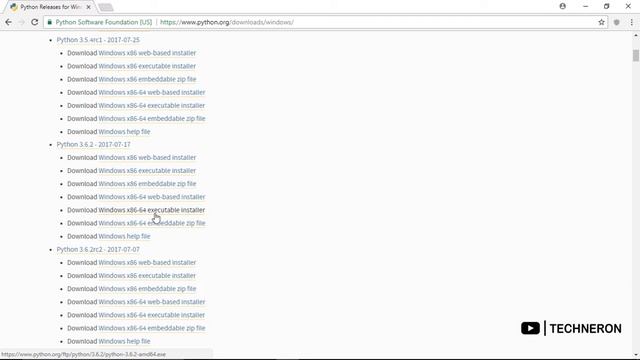The width and height of the screenshot is (640, 360).
Task: Select the Python Releases for Windows tab
Action: 51,7
